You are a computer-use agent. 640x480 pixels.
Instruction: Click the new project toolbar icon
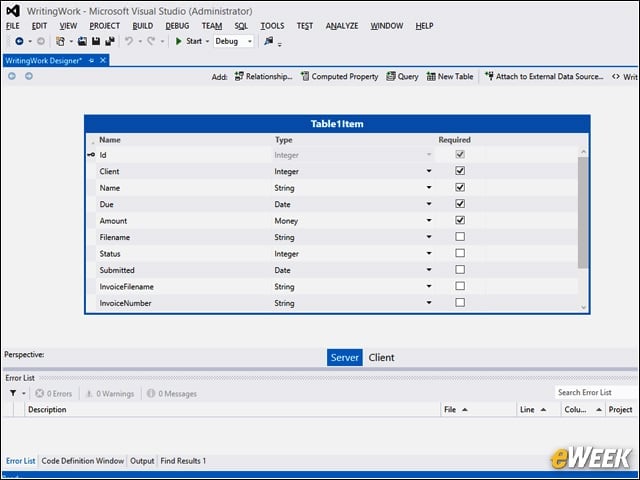60,41
